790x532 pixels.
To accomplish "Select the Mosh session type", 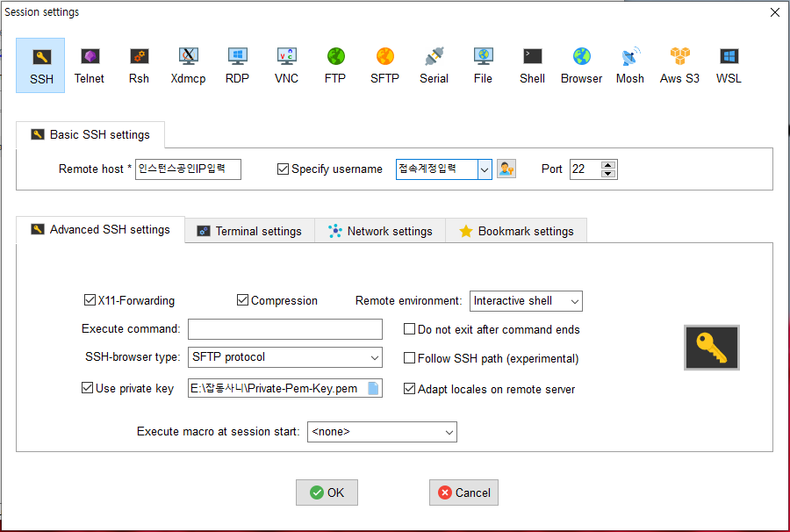I will point(630,66).
